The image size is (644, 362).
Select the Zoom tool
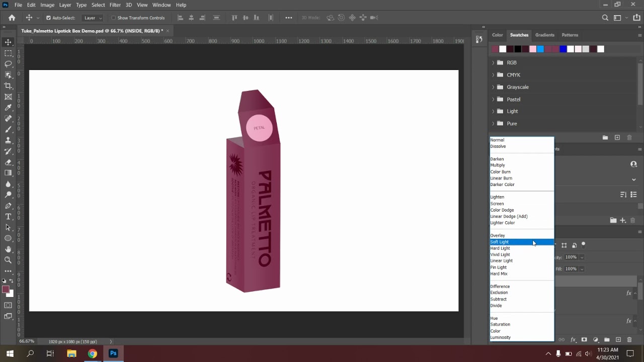[x=8, y=260]
